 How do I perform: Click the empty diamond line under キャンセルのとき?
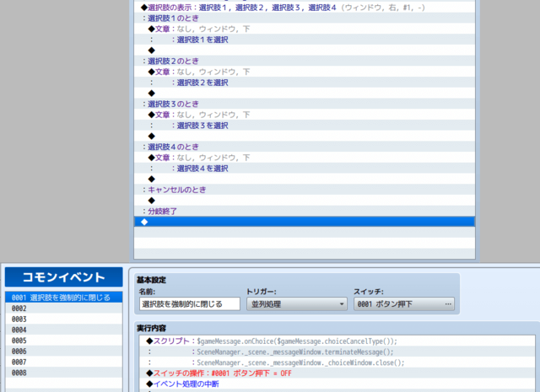pos(305,201)
